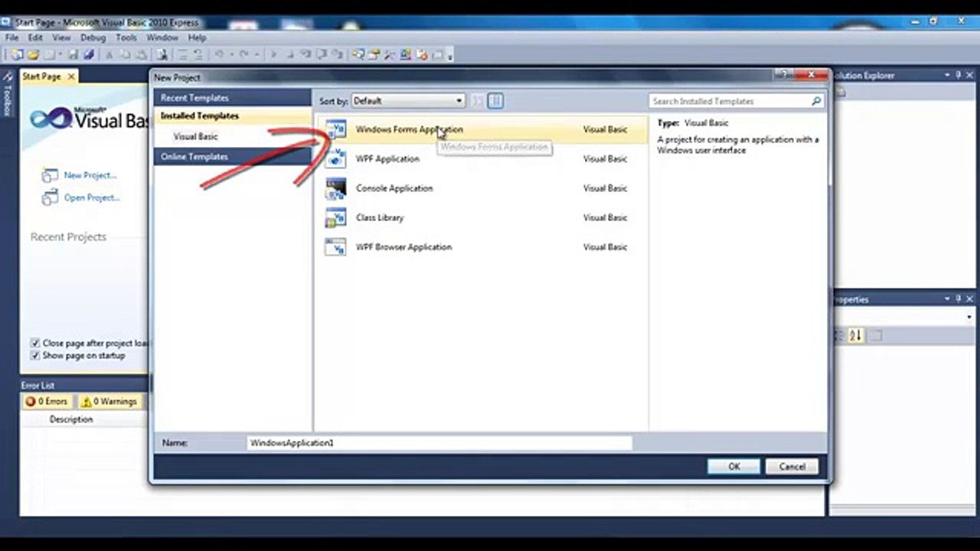980x551 pixels.
Task: Open the Undo history dropdown arrow
Action: [x=231, y=54]
